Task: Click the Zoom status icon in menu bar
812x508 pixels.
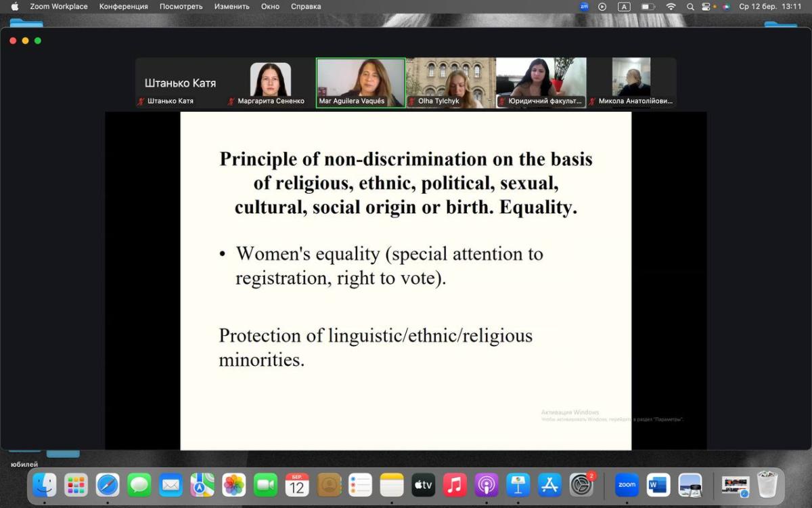Action: pos(584,7)
